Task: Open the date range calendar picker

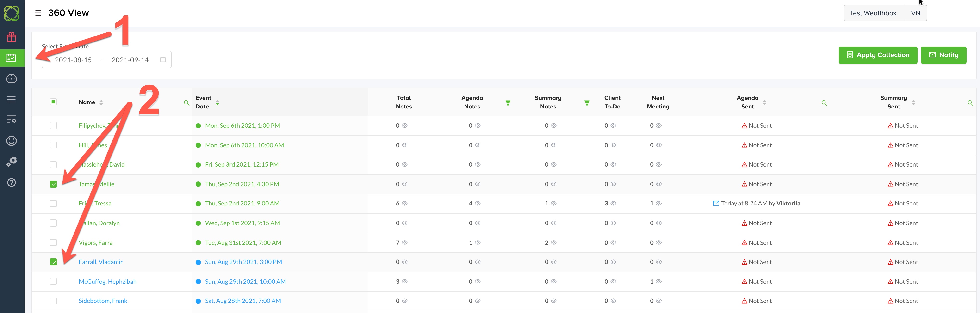Action: (163, 60)
